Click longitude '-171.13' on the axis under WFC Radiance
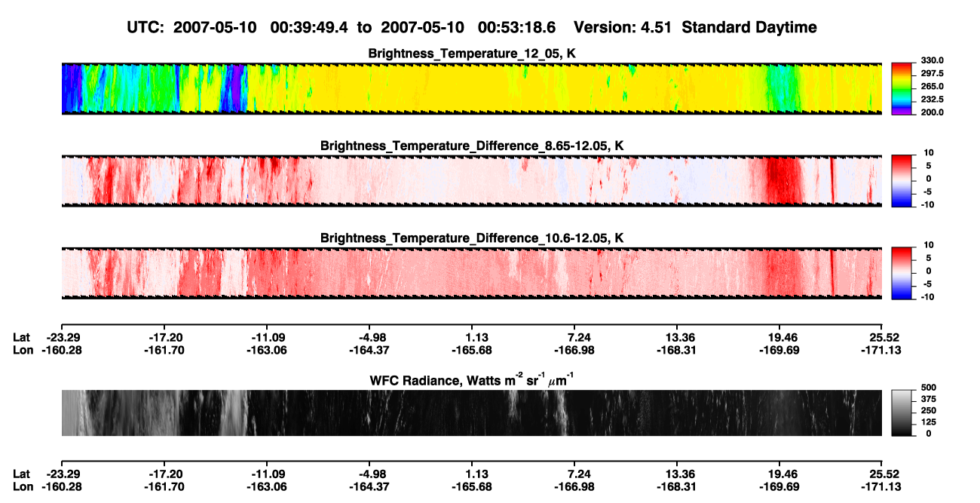This screenshot has height=503, width=980. tap(881, 486)
